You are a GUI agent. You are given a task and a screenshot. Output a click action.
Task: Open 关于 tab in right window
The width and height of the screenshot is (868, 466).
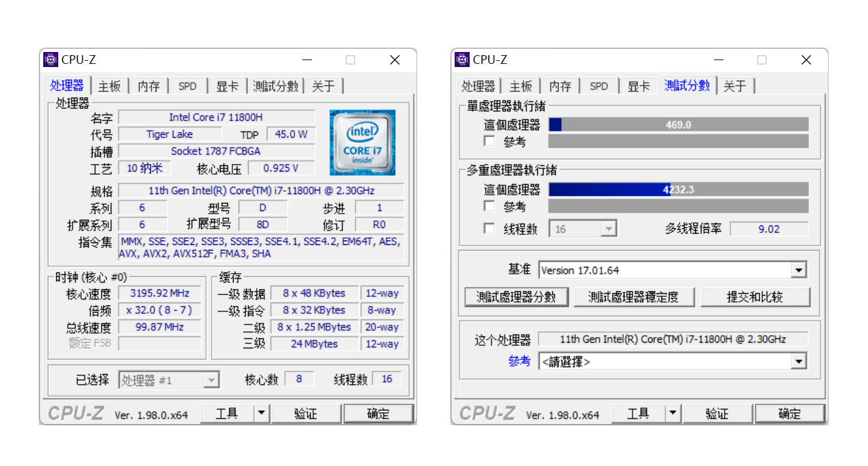(x=735, y=86)
